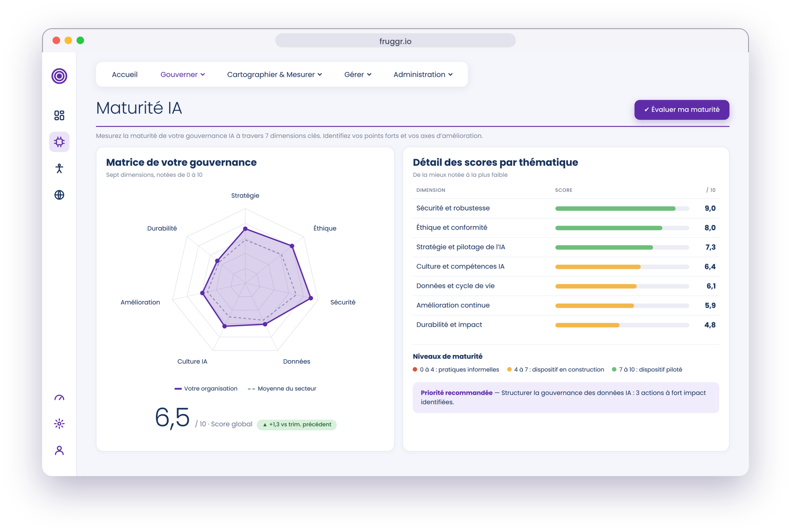Open the Gérer dropdown menu

click(x=358, y=74)
